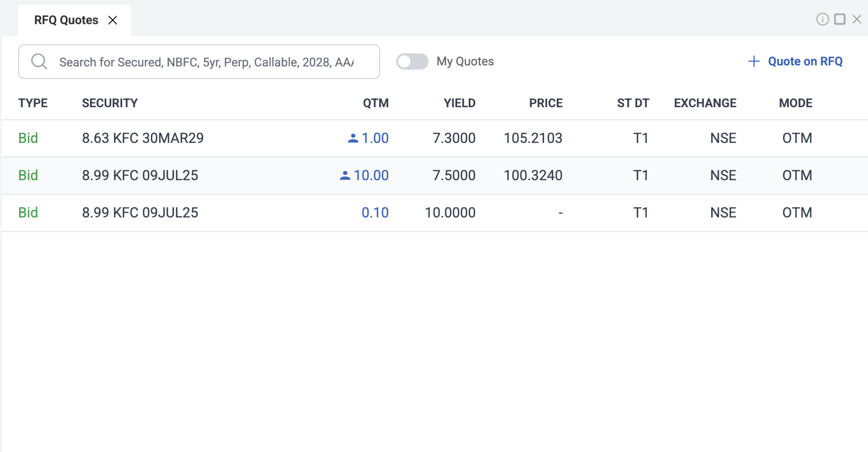Viewport: 868px width, 452px height.
Task: Select the RFQ Quotes tab
Action: (x=66, y=20)
